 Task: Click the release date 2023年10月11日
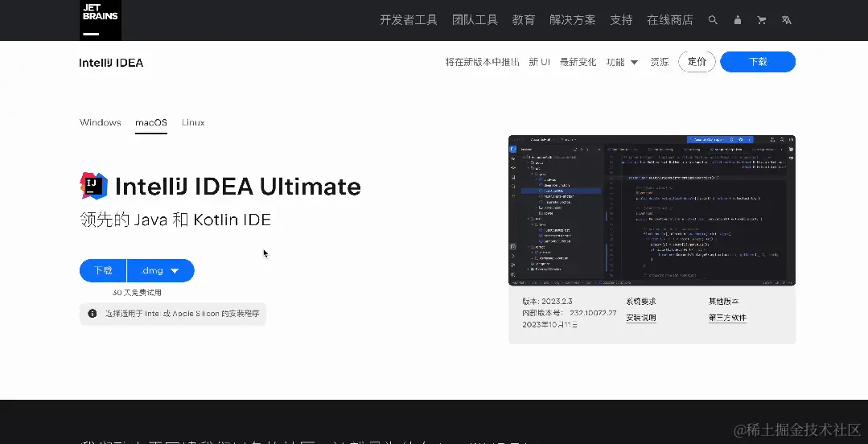pos(549,324)
